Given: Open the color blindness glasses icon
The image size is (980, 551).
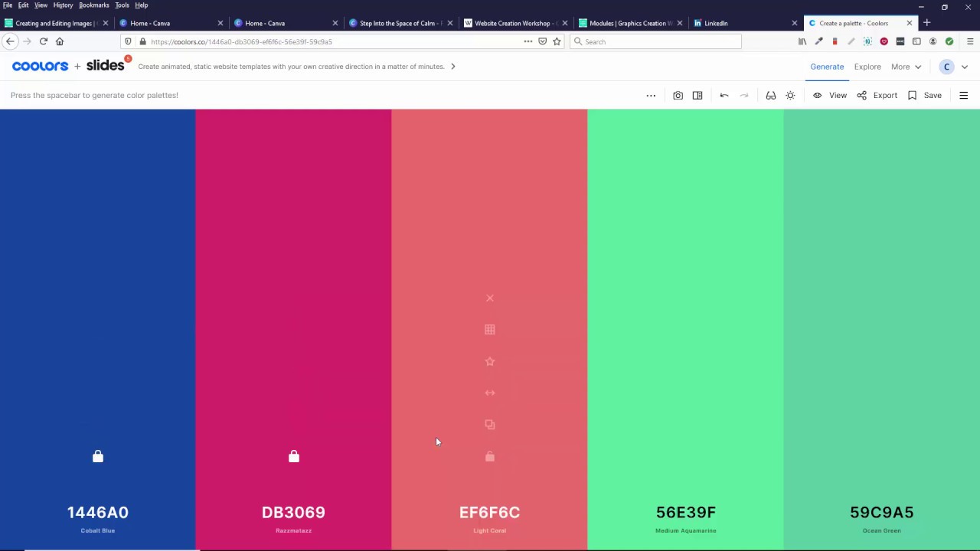Looking at the screenshot, I should pyautogui.click(x=771, y=96).
